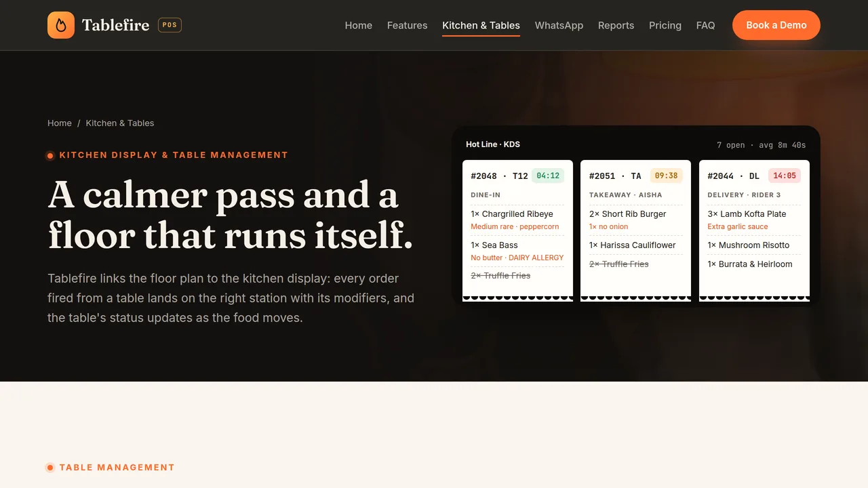Click order number #2048 · T12
The height and width of the screenshot is (488, 868).
[x=499, y=176]
